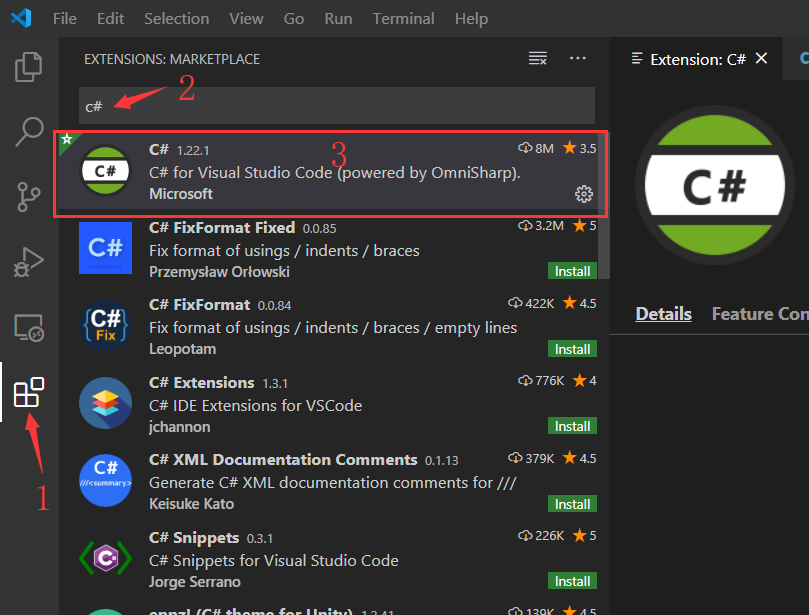Viewport: 809px width, 615px height.
Task: Open the Go menu
Action: tap(294, 19)
